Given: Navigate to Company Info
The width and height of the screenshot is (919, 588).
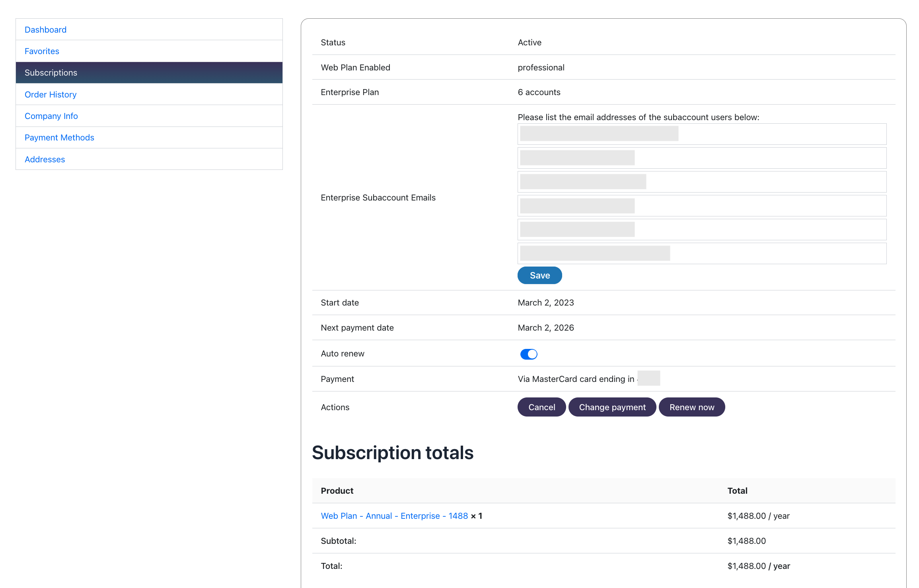Looking at the screenshot, I should [x=51, y=116].
